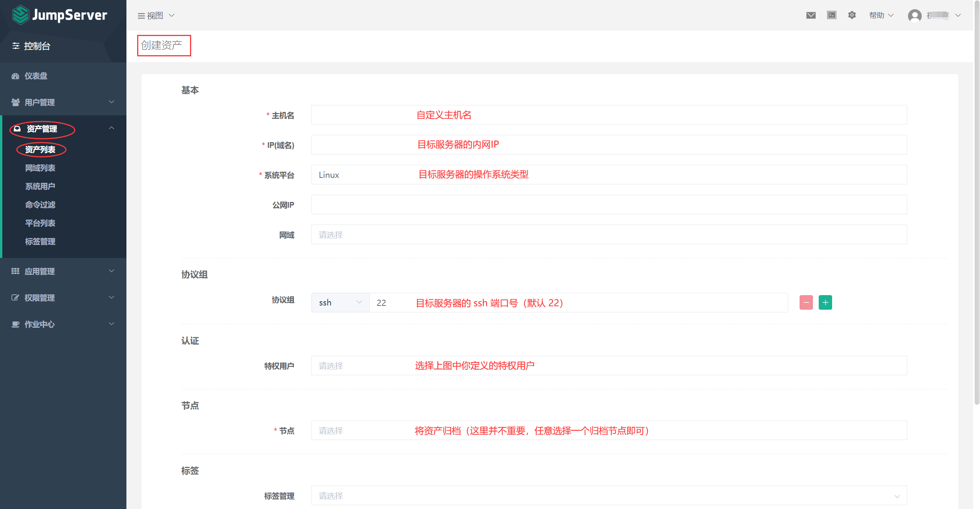
Task: Click the JumpServer logo
Action: click(59, 15)
